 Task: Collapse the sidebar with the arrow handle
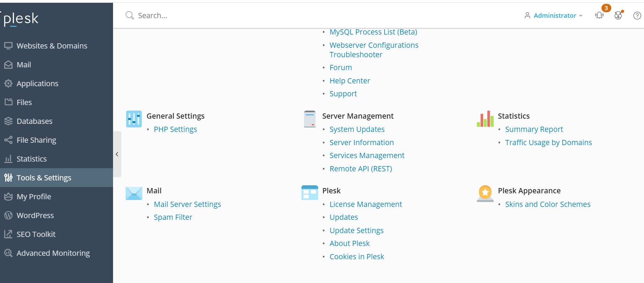(x=117, y=154)
